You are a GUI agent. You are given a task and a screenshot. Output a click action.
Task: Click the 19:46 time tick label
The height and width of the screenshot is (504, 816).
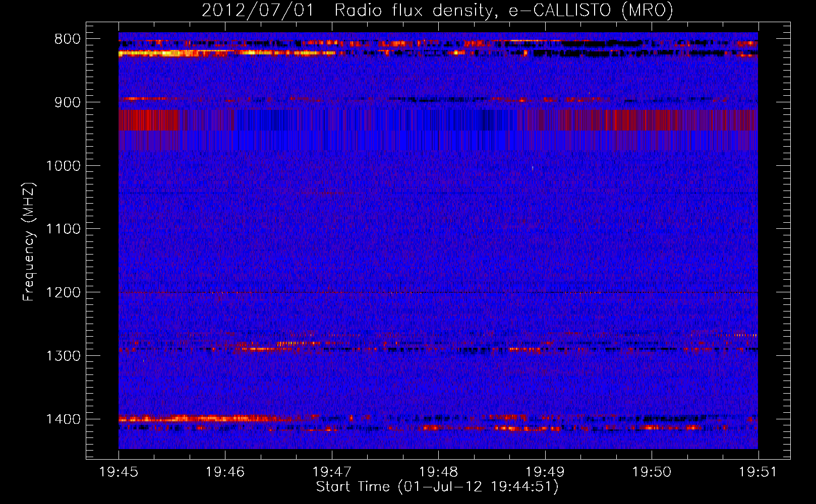(225, 472)
